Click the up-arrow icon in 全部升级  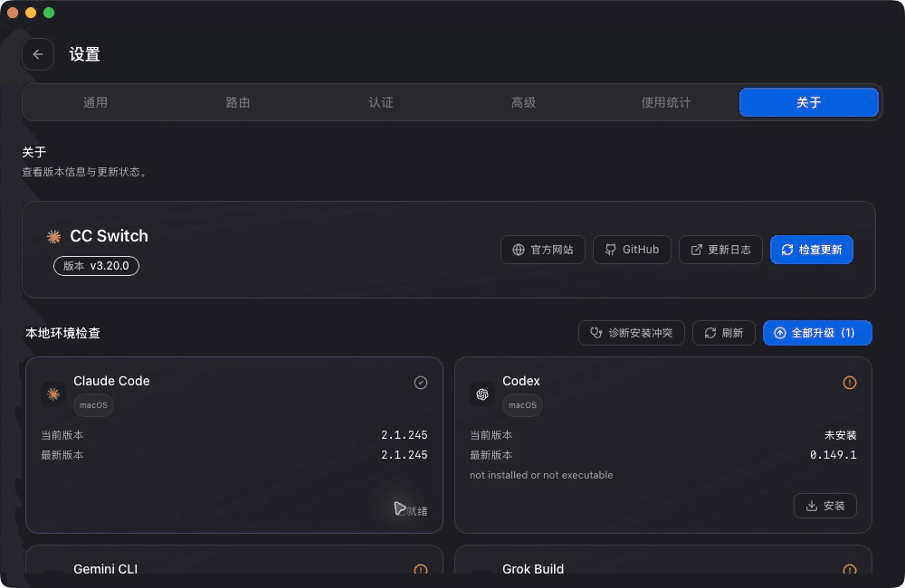(780, 333)
